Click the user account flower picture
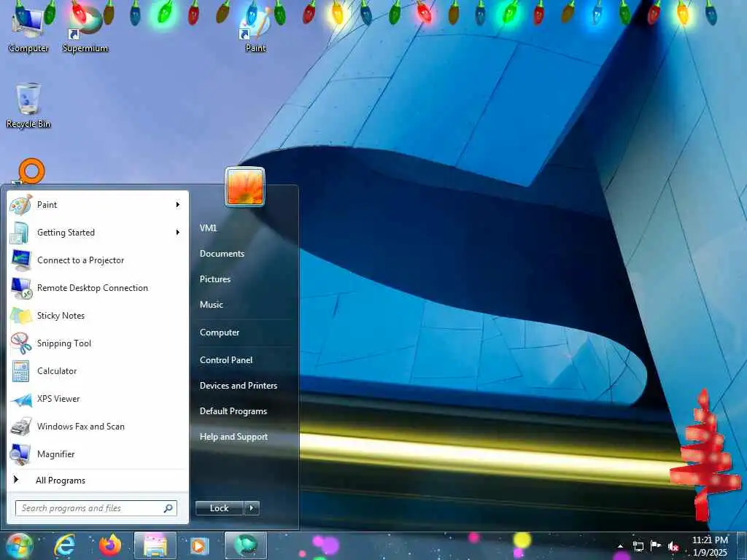 click(245, 187)
